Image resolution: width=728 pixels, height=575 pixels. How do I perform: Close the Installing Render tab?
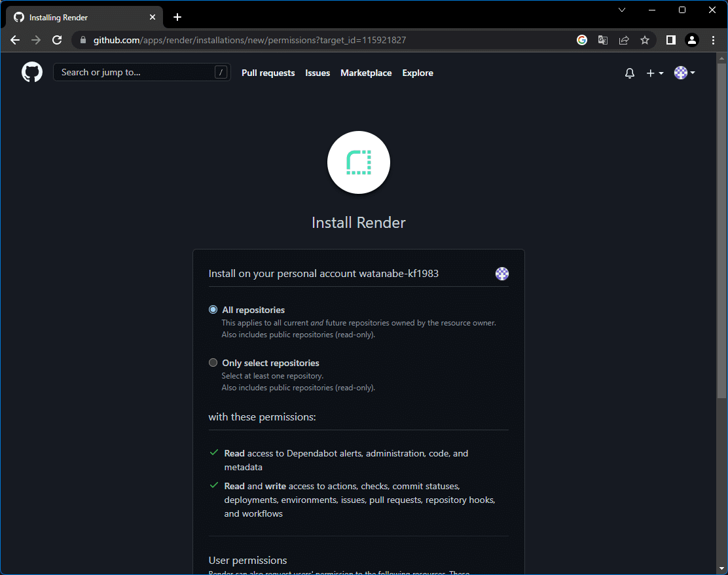[153, 17]
